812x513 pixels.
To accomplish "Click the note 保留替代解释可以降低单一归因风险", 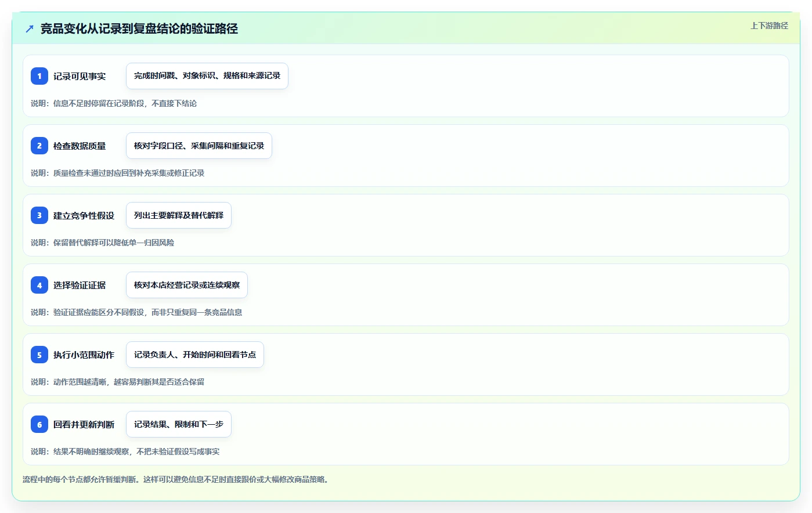I will [x=102, y=243].
